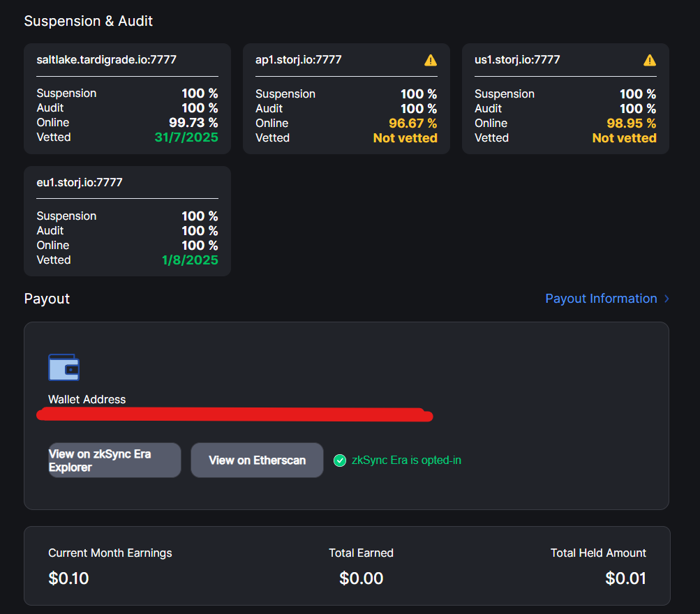Image resolution: width=700 pixels, height=614 pixels.
Task: Click the blue wallet icon
Action: [64, 367]
